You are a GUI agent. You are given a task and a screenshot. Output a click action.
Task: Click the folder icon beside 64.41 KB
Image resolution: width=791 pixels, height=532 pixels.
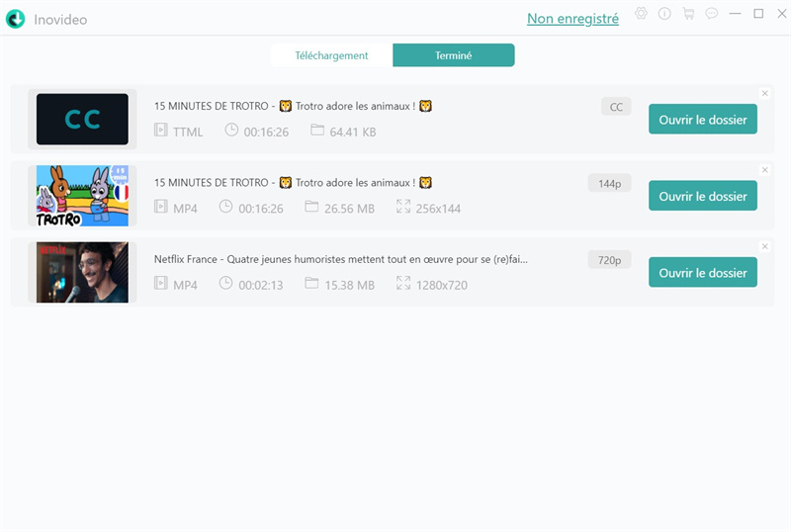(x=317, y=131)
